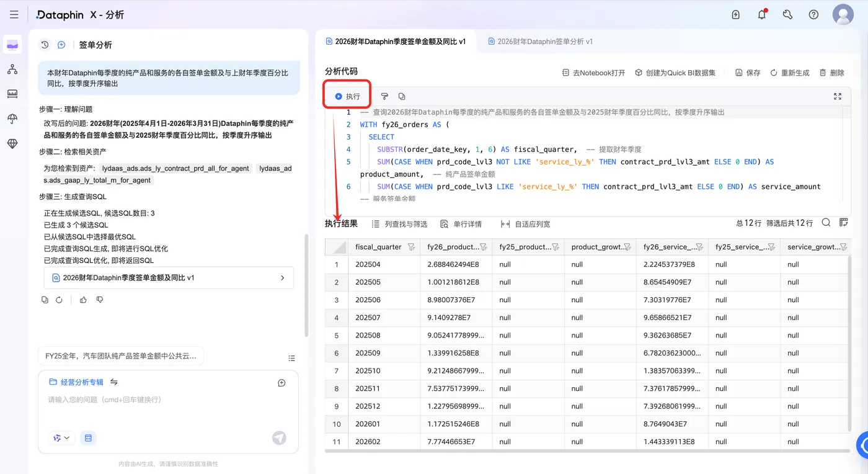The height and width of the screenshot is (474, 868).
Task: Open the diamond icon in left sidebar
Action: [x=12, y=144]
